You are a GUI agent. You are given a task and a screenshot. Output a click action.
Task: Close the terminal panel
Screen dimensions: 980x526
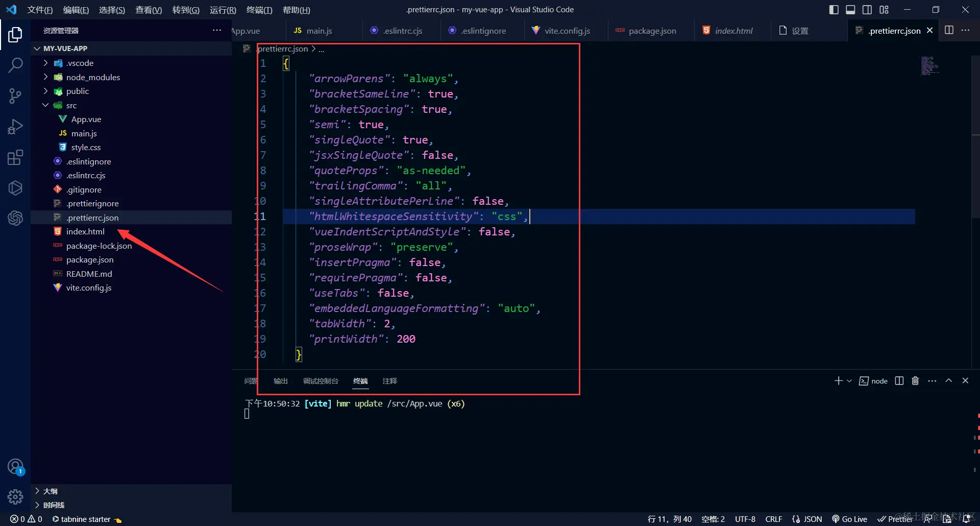tap(965, 381)
